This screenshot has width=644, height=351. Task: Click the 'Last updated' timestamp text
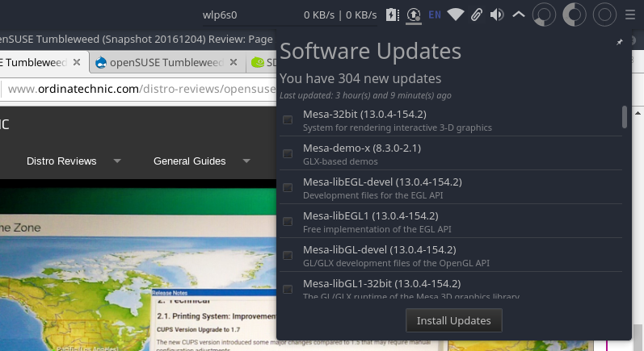[365, 95]
